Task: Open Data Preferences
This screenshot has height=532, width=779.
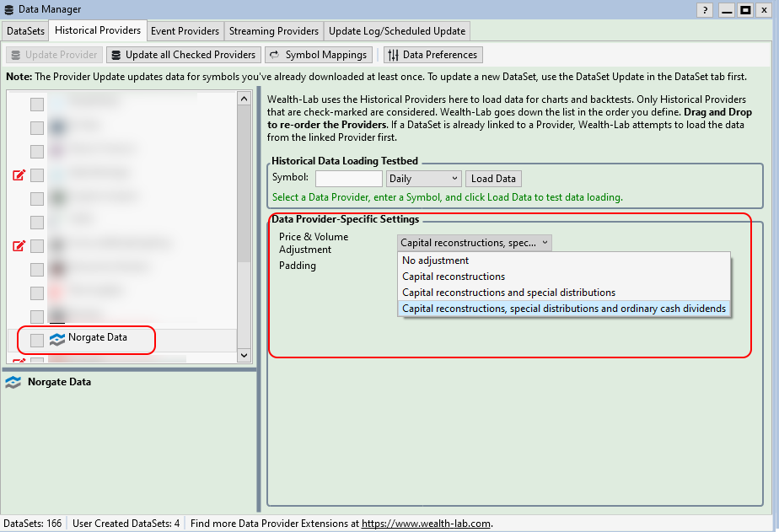Action: coord(432,55)
